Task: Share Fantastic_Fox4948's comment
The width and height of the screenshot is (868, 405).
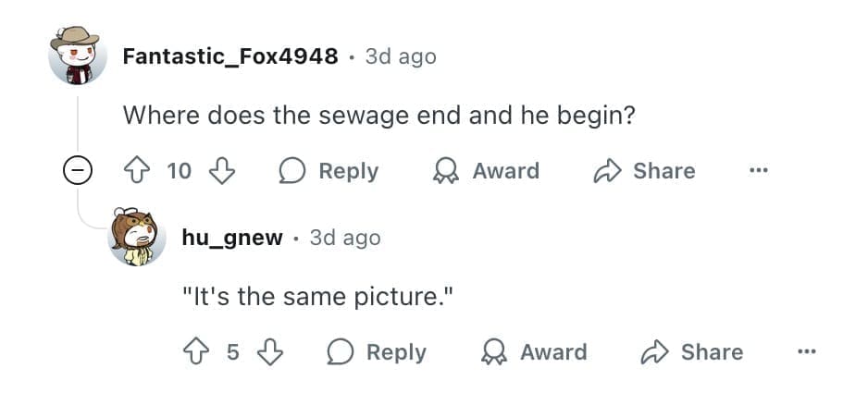Action: click(645, 171)
